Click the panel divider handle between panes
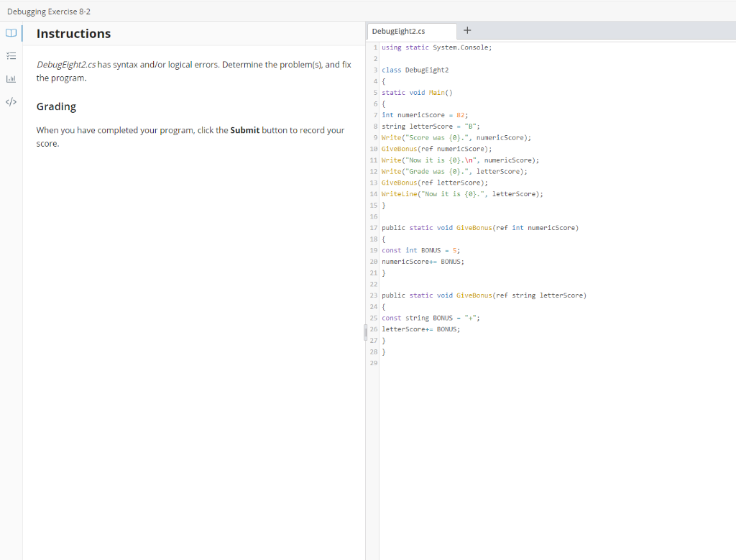Screen dimensions: 736x560 pos(366,332)
